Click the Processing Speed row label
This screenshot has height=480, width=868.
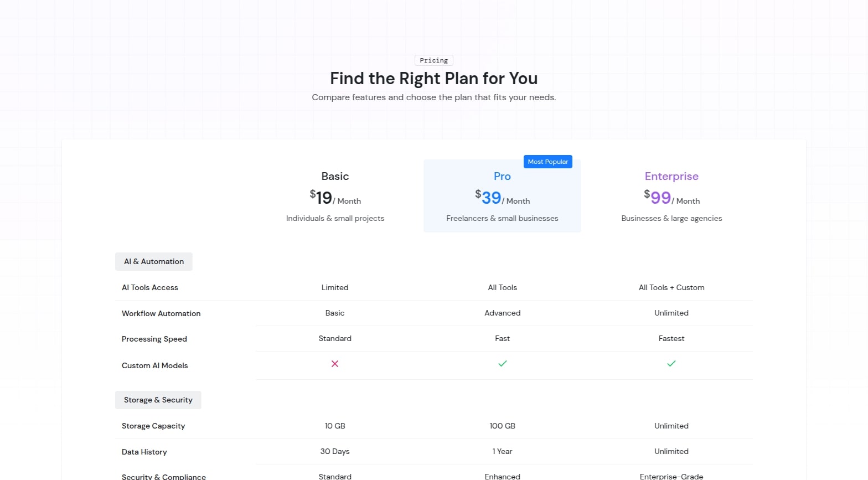[x=154, y=339]
